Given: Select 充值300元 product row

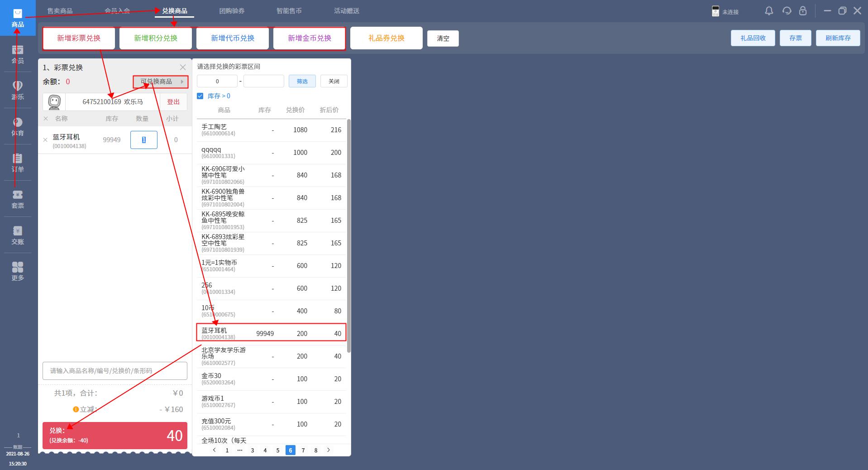Looking at the screenshot, I should (x=272, y=424).
